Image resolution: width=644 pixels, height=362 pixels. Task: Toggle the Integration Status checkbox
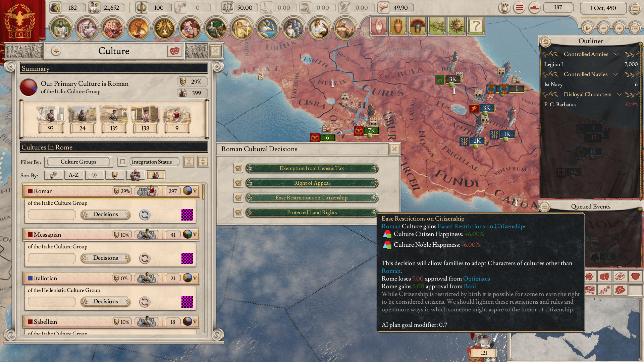tap(123, 162)
